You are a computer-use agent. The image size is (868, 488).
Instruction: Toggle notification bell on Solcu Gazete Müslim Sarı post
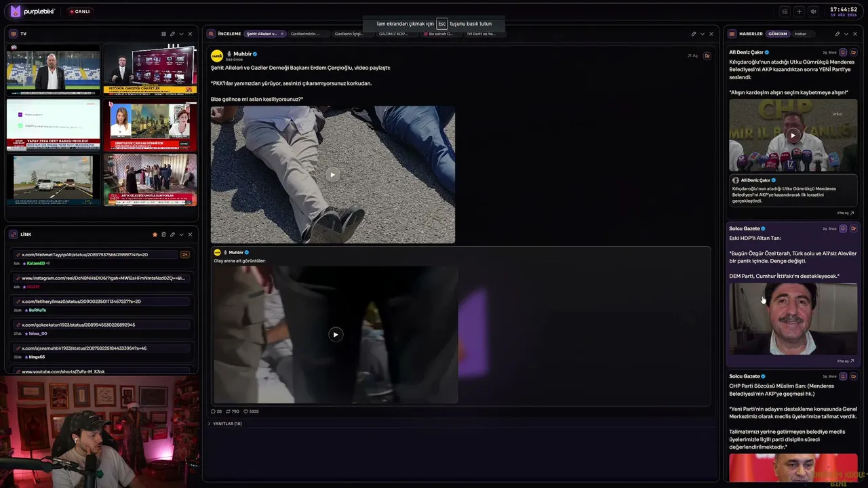(843, 376)
